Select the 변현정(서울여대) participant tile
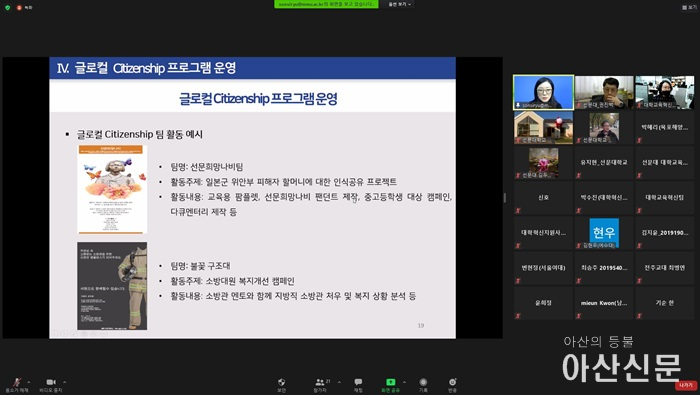This screenshot has height=395, width=700. [x=543, y=268]
